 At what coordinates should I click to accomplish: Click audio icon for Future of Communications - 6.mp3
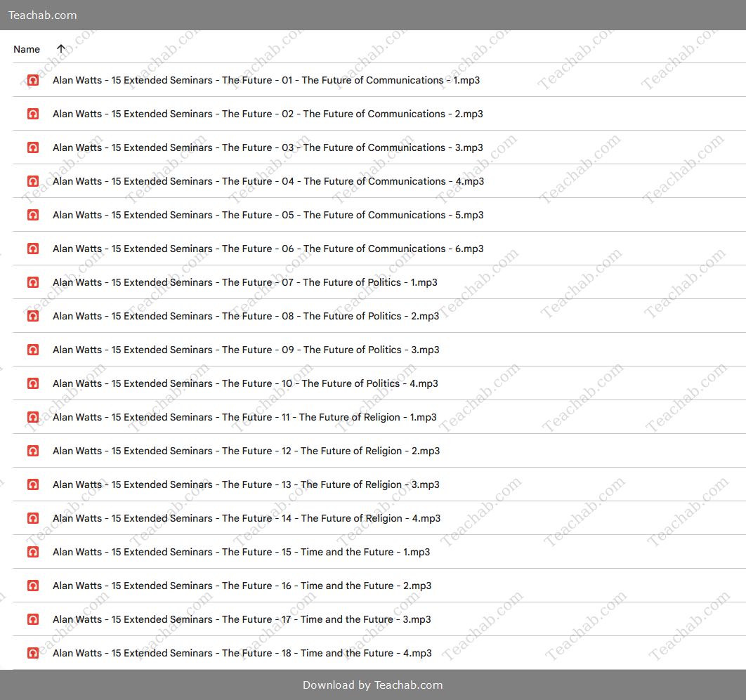pos(33,249)
